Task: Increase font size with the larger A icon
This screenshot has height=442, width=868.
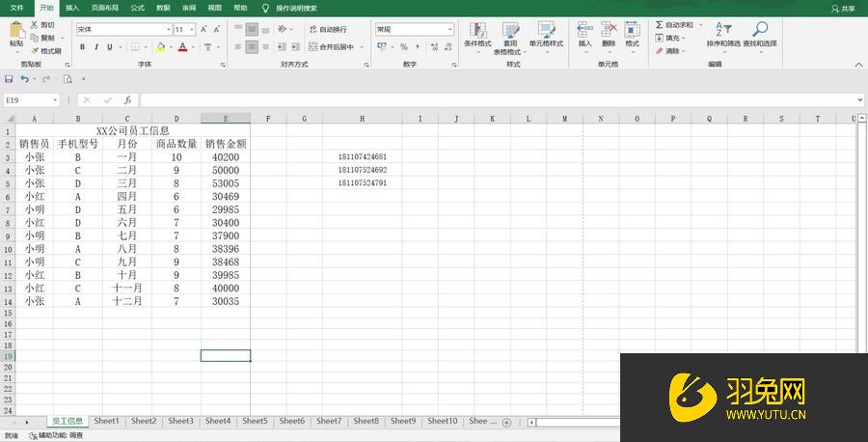Action: tap(203, 29)
